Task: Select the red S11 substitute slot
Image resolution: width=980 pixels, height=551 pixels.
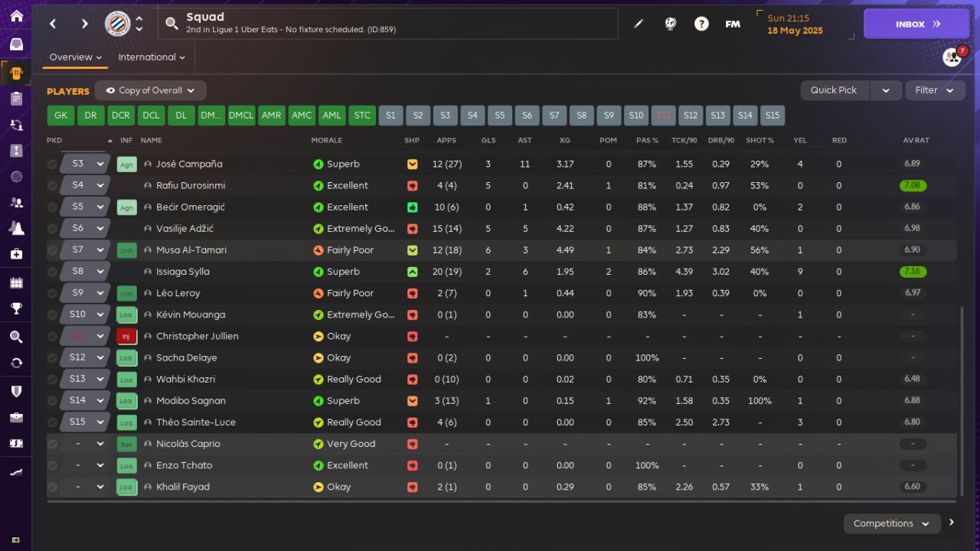Action: click(664, 116)
